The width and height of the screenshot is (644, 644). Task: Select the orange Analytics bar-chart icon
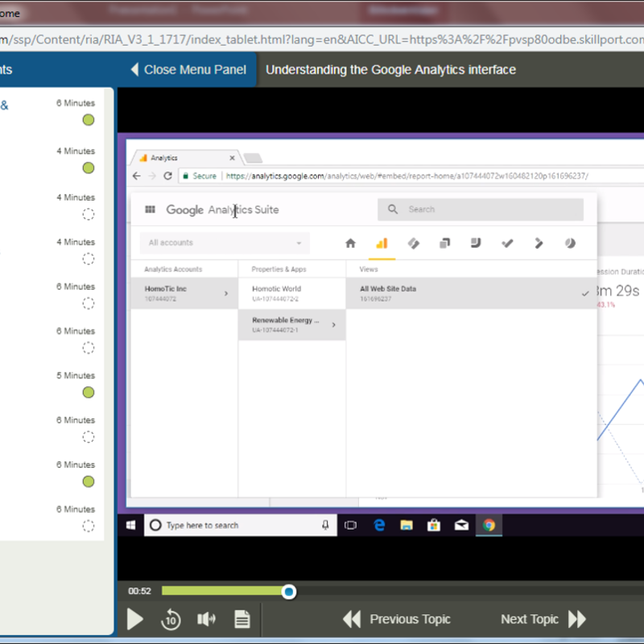point(382,243)
